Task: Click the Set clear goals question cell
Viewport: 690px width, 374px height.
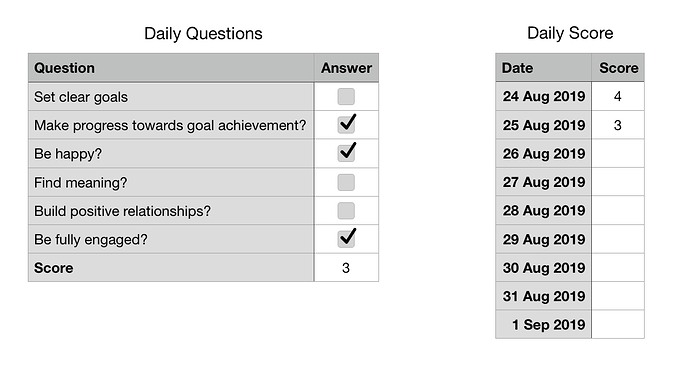Action: 171,96
